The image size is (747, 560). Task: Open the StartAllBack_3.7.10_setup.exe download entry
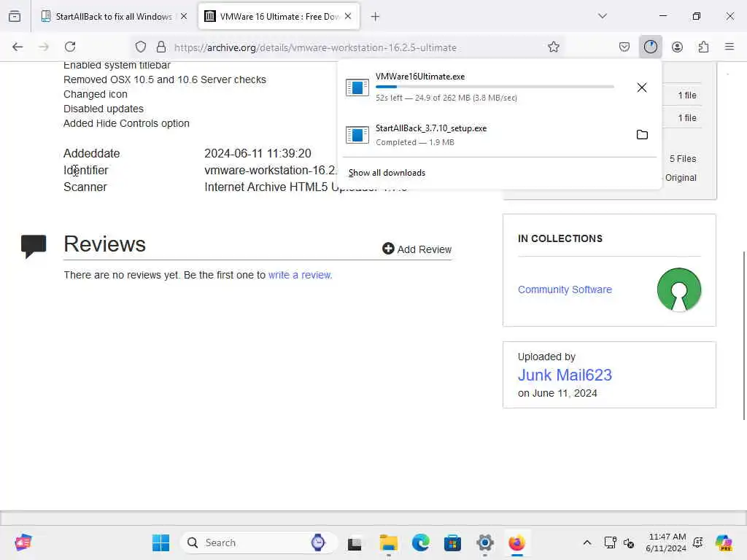[x=485, y=135]
